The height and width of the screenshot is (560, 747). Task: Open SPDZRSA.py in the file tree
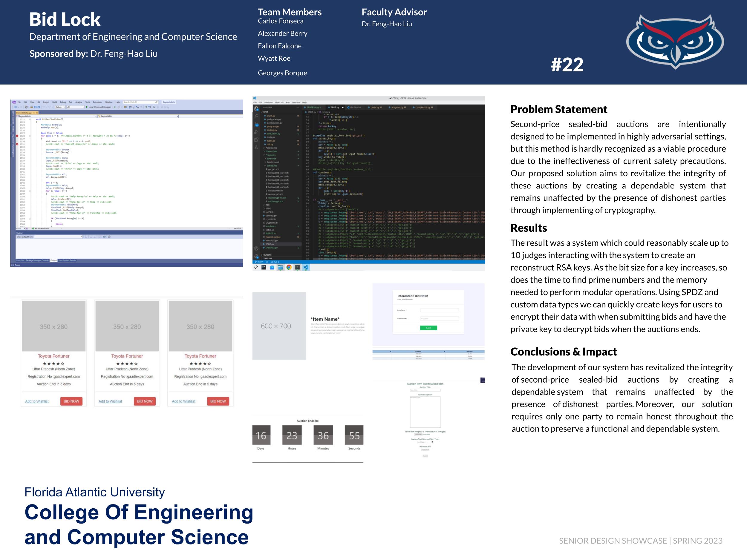(x=272, y=248)
